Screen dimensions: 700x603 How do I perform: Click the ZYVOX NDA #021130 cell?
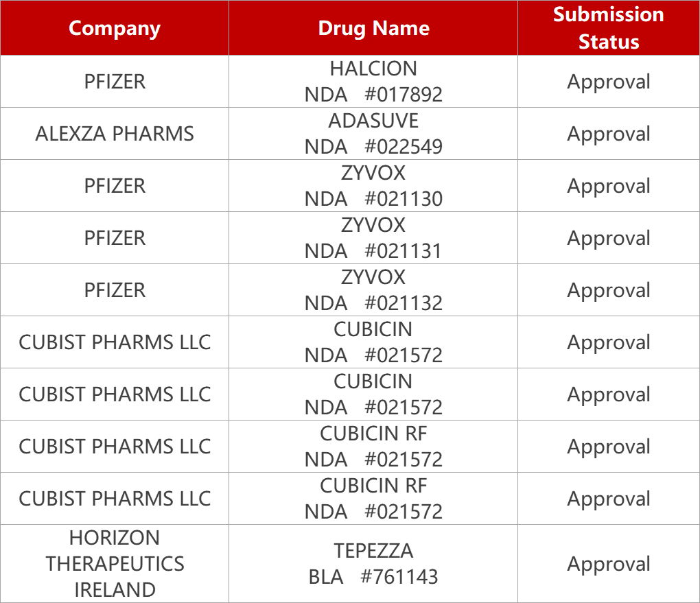point(373,186)
